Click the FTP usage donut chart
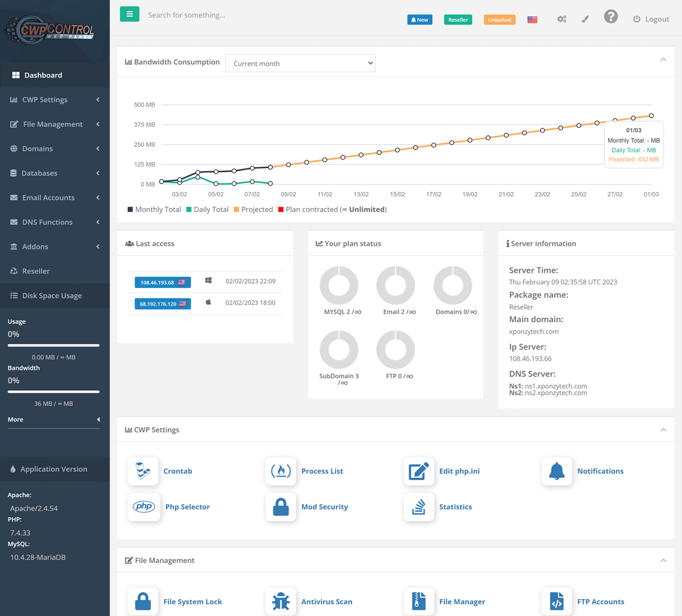 click(x=396, y=349)
